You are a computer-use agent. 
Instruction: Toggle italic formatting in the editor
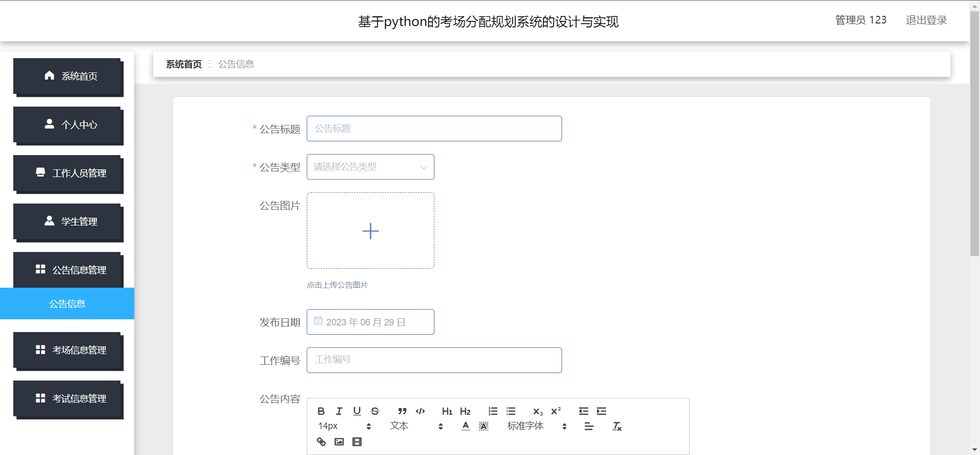point(339,411)
